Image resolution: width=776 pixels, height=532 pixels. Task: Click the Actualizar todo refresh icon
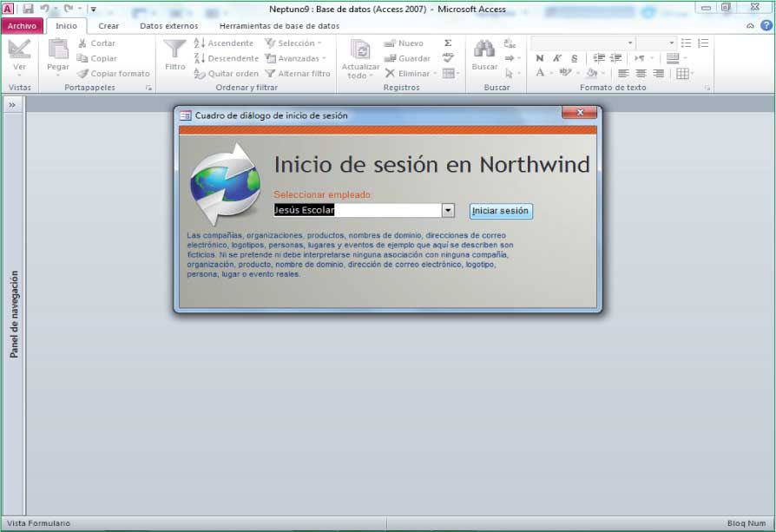[x=360, y=49]
